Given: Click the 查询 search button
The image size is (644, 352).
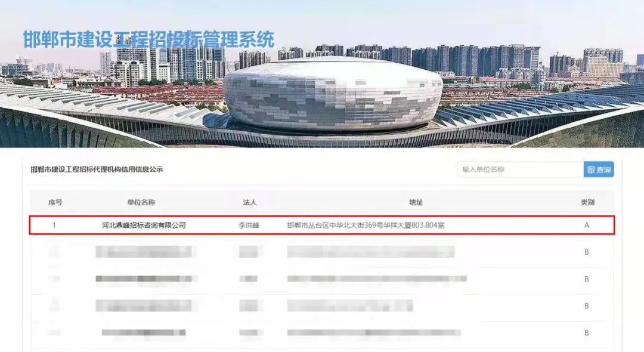Looking at the screenshot, I should coord(599,169).
